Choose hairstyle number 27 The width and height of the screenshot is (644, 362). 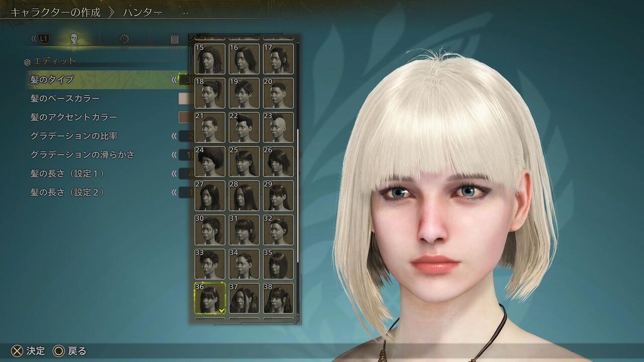pos(210,196)
